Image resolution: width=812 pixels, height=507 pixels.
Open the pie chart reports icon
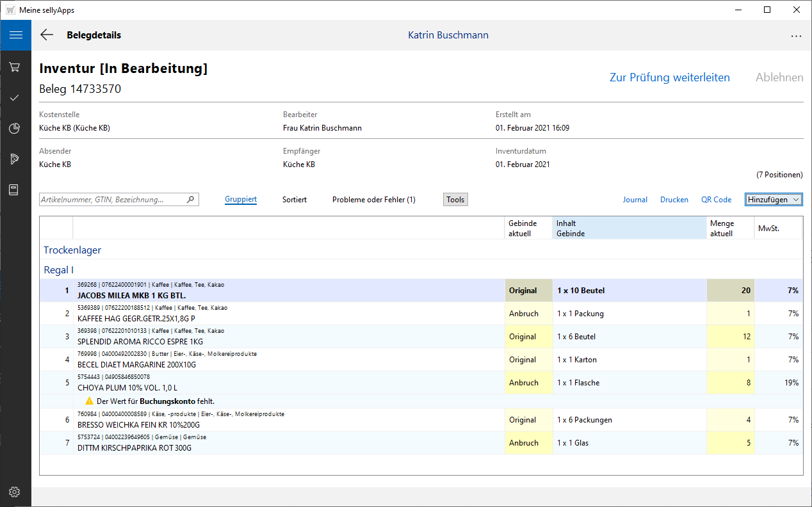click(x=15, y=129)
